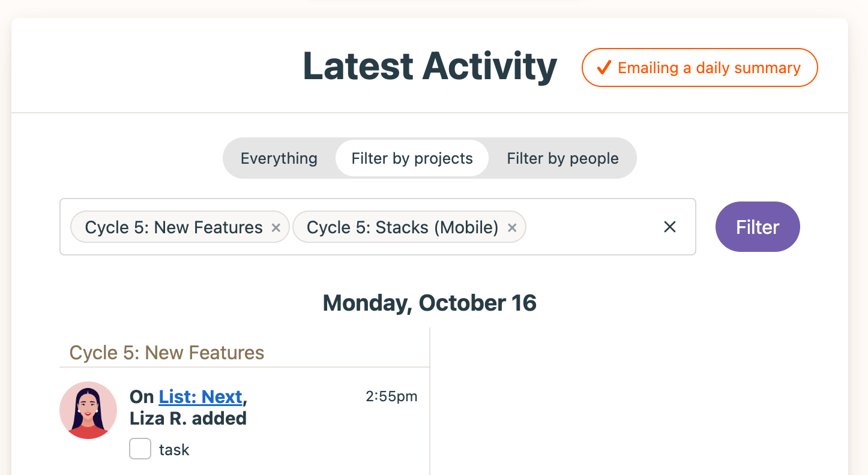Image resolution: width=868 pixels, height=475 pixels.
Task: Select the Cycle 5: Stacks (Mobile) chip label
Action: (403, 227)
